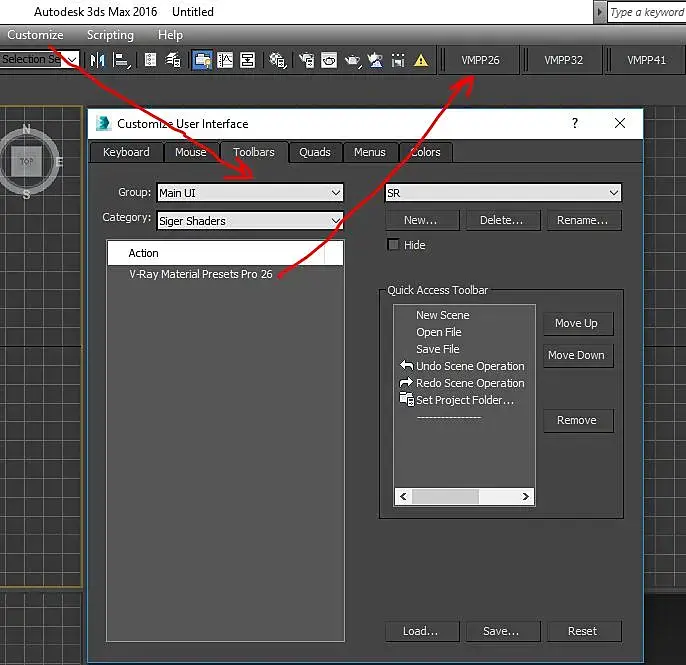Click the New... toolbar button
686x665 pixels.
point(422,220)
